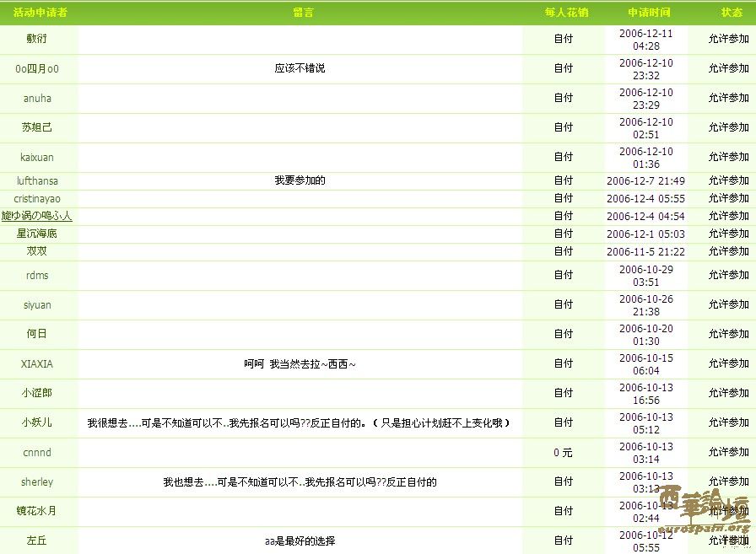Open 小妖儿 user profile
756x554 pixels.
pos(37,422)
